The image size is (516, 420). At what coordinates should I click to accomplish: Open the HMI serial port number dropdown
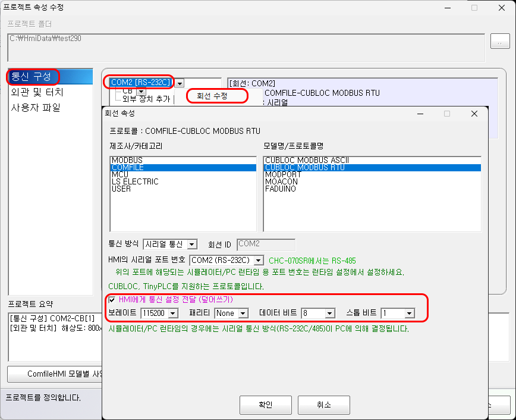click(258, 260)
